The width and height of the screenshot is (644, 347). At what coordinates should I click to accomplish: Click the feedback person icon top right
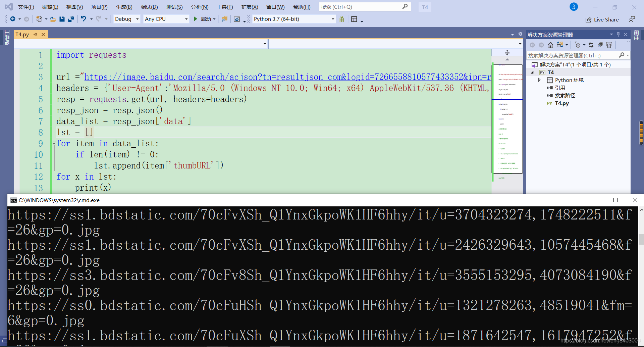[632, 19]
